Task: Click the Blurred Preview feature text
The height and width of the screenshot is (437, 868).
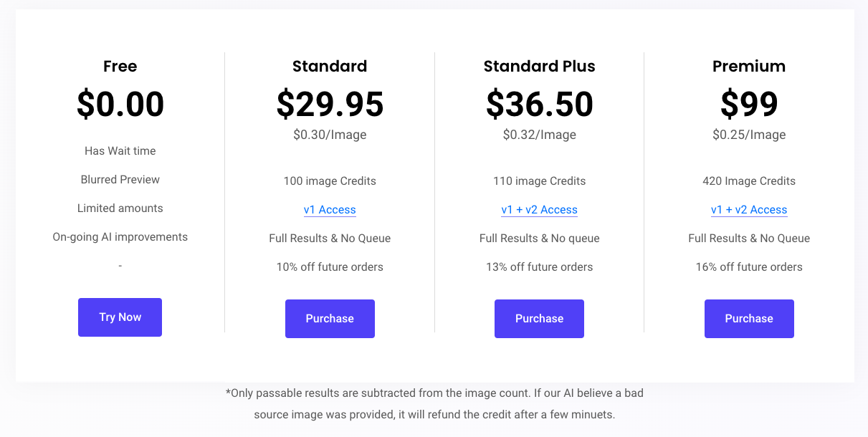Action: (120, 179)
